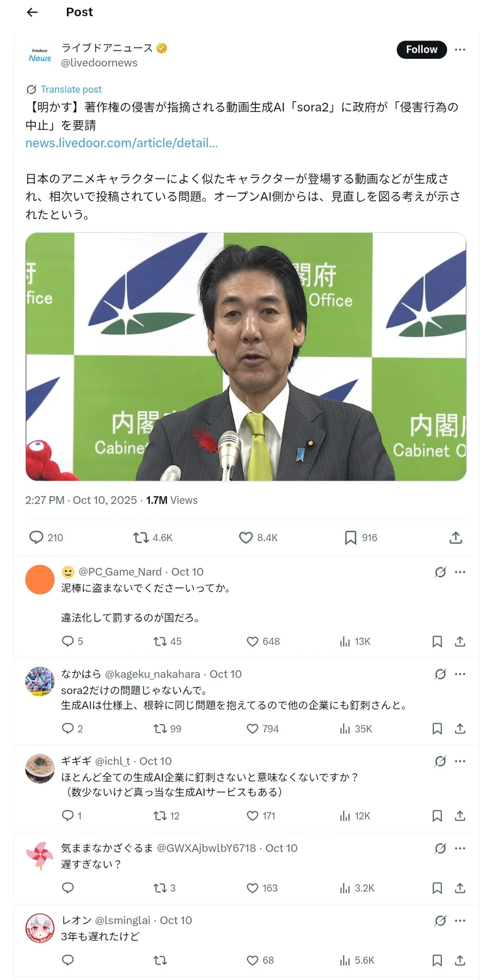Share the main post
The height and width of the screenshot is (980, 489).
click(x=455, y=537)
